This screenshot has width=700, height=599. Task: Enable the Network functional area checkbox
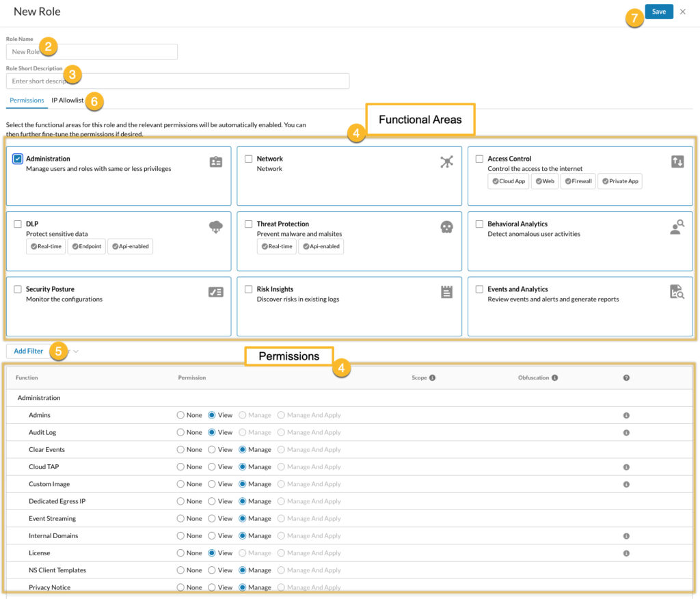click(x=250, y=158)
